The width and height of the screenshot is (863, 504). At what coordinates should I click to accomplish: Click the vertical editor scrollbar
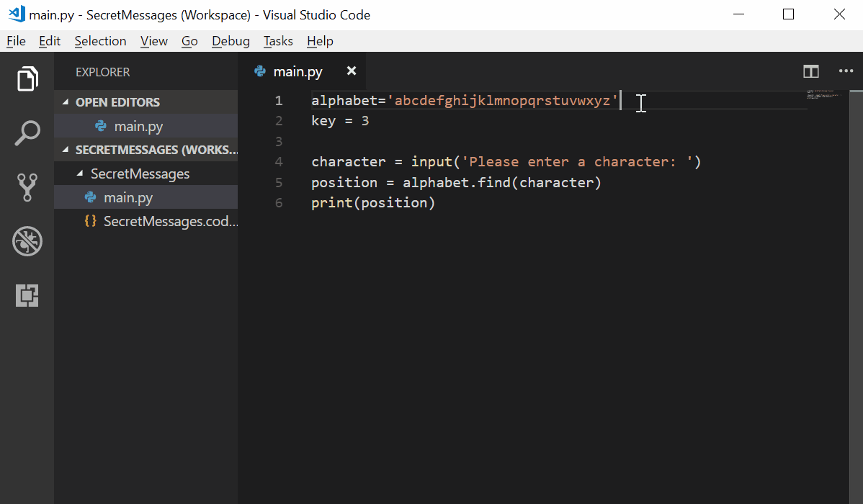point(856,297)
